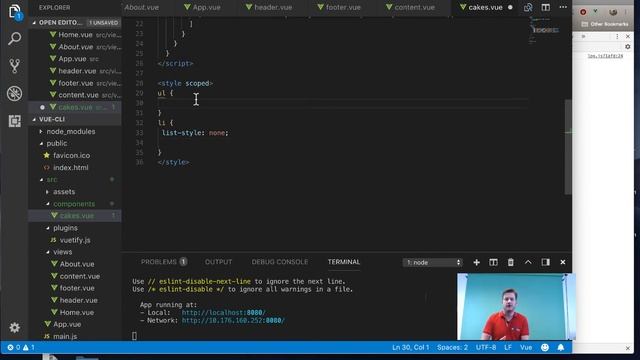Open vuetify.js in plugins folder
The width and height of the screenshot is (640, 360).
tap(75, 240)
